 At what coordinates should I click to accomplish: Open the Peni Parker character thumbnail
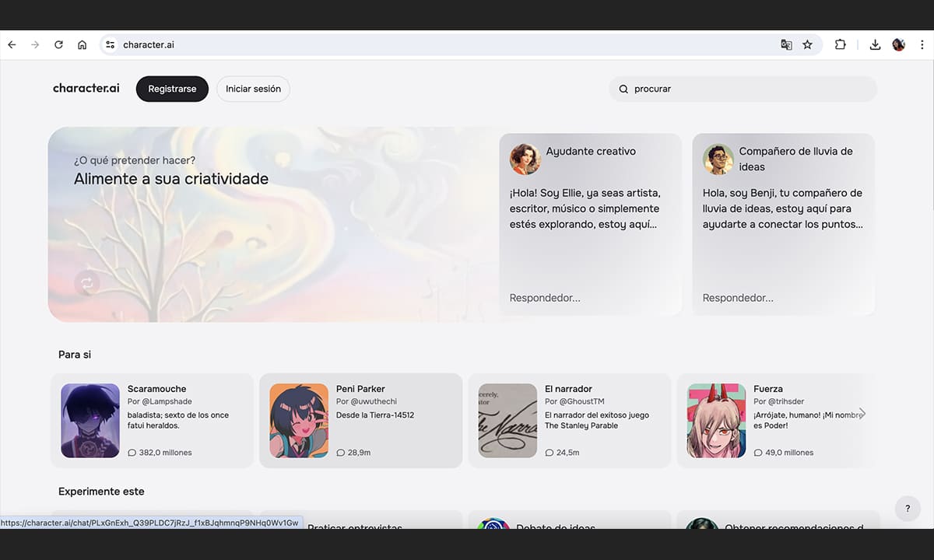(299, 421)
